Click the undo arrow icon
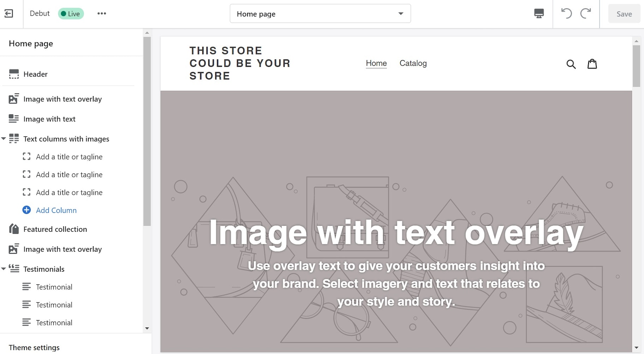The width and height of the screenshot is (644, 354). 566,14
